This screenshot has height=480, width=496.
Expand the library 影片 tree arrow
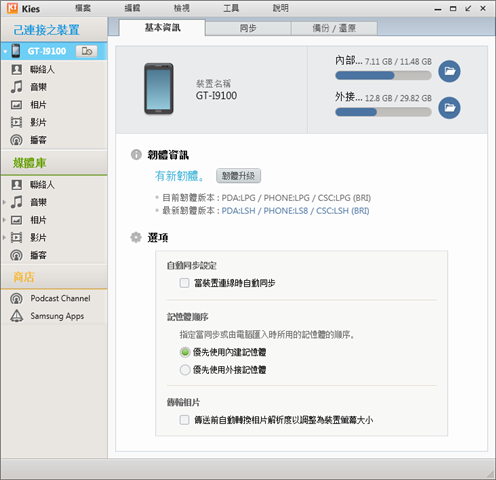point(4,238)
